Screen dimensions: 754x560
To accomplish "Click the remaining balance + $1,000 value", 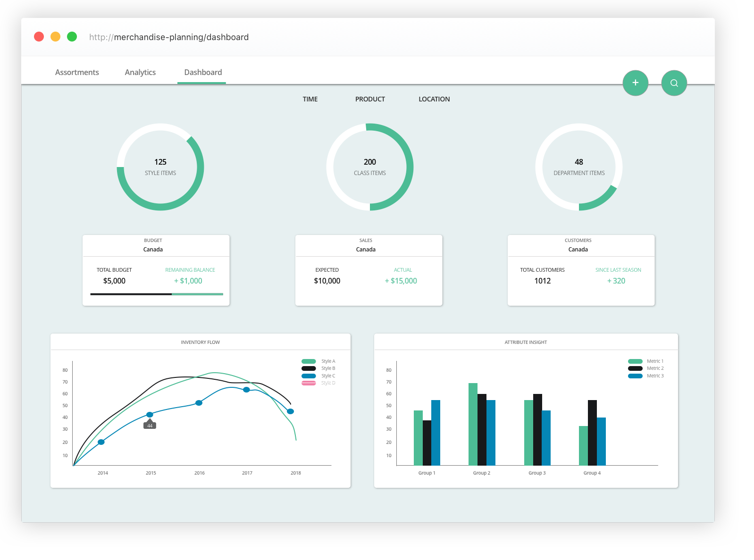I will tap(188, 281).
